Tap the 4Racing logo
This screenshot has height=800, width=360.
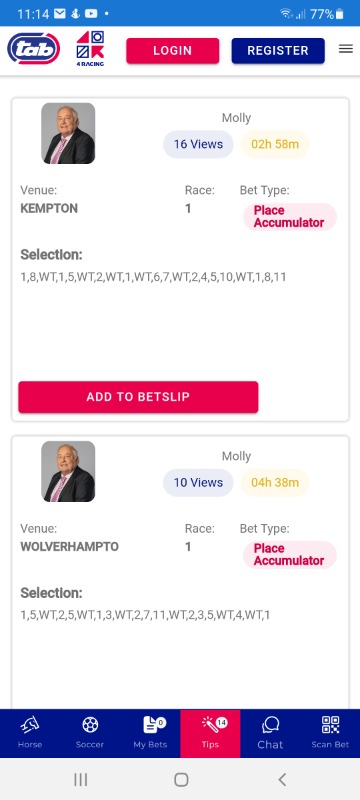[90, 49]
